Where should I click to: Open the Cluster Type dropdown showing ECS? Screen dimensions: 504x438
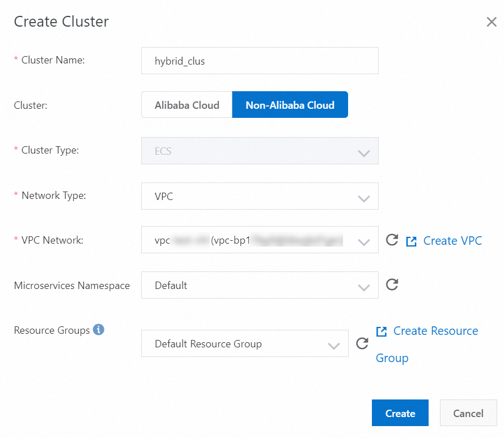pos(260,151)
